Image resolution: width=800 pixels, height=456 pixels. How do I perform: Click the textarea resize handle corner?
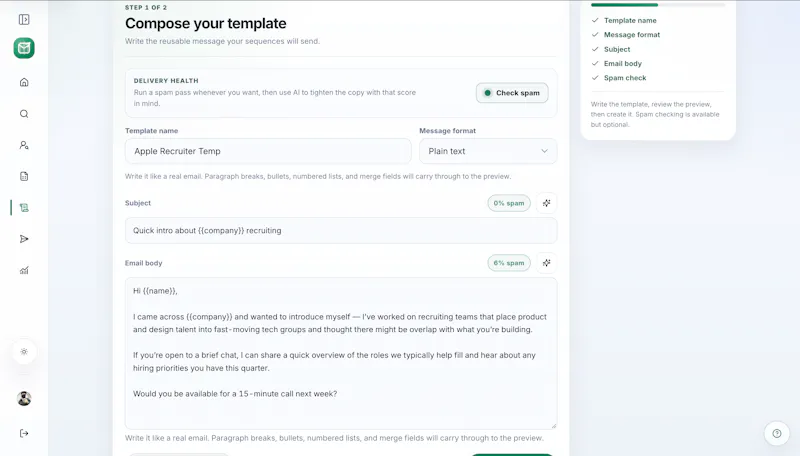(554, 425)
